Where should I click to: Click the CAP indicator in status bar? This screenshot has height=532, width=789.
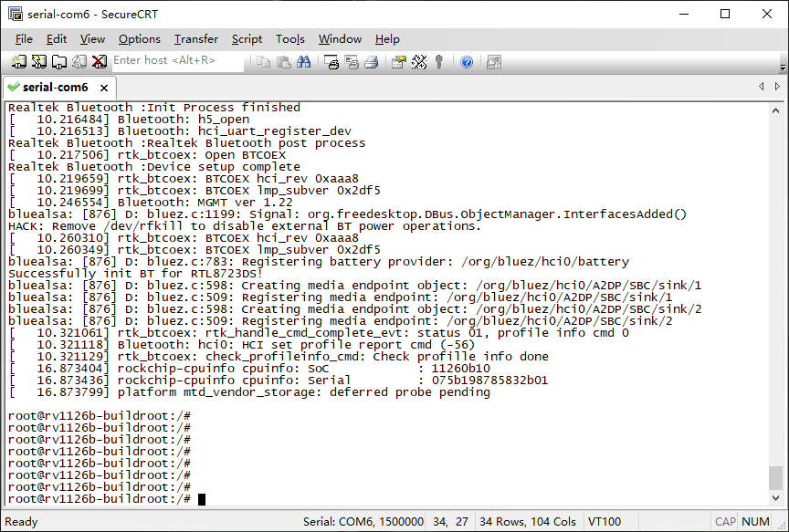coord(725,521)
